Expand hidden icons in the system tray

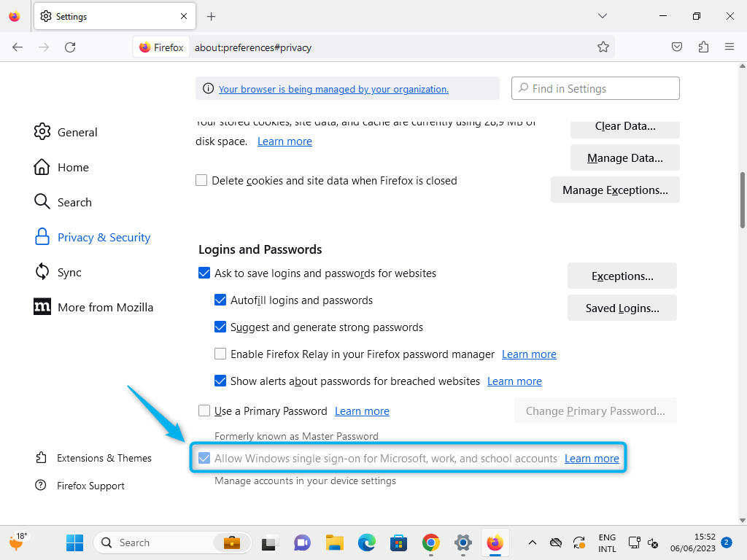click(533, 542)
